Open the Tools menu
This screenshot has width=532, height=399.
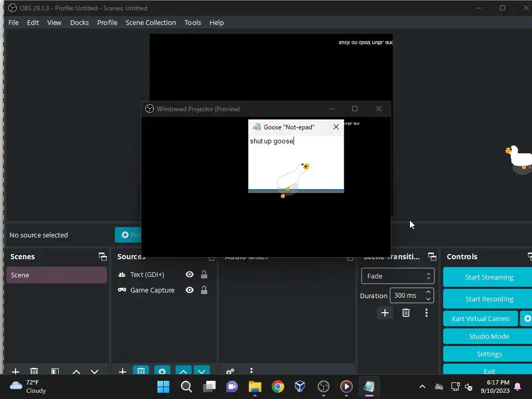pos(193,22)
